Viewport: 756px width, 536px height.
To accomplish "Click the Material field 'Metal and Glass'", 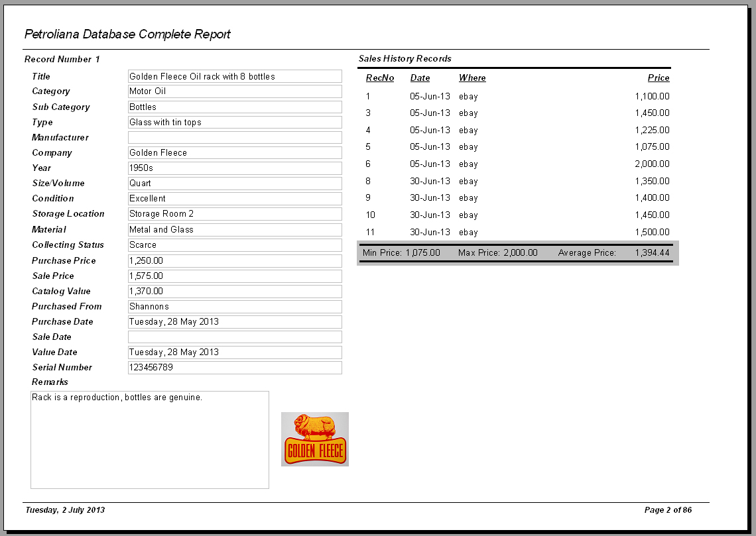I will click(235, 230).
